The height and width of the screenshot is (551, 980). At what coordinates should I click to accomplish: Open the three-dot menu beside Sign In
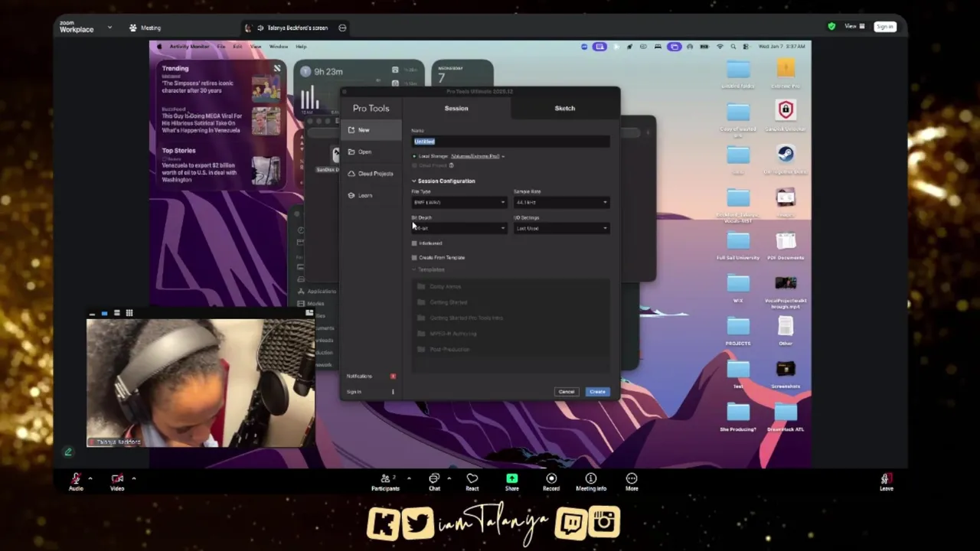pyautogui.click(x=393, y=392)
